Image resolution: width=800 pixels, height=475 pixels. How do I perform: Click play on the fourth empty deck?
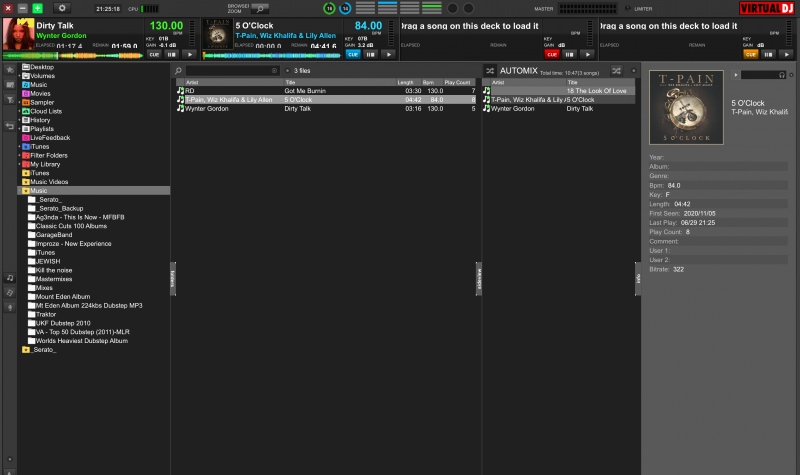click(x=786, y=54)
